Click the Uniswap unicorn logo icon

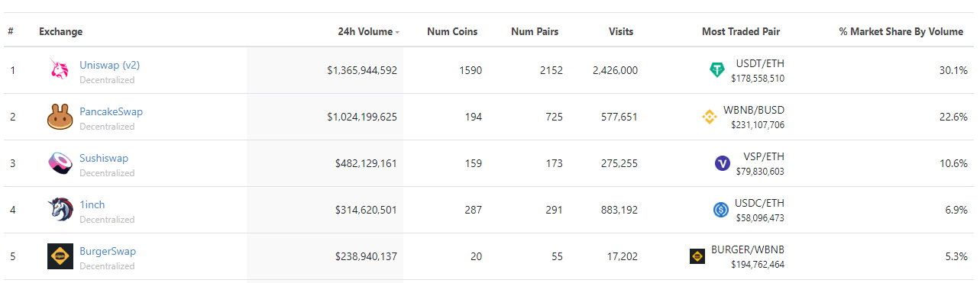tap(60, 70)
